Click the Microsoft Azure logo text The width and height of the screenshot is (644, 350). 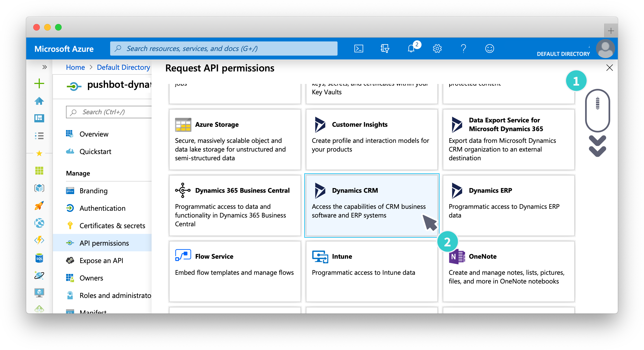click(64, 49)
